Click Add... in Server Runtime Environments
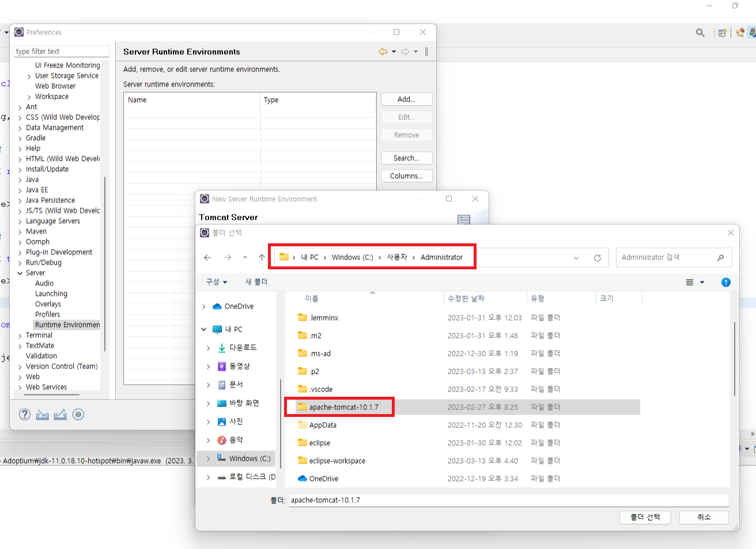 click(x=407, y=99)
